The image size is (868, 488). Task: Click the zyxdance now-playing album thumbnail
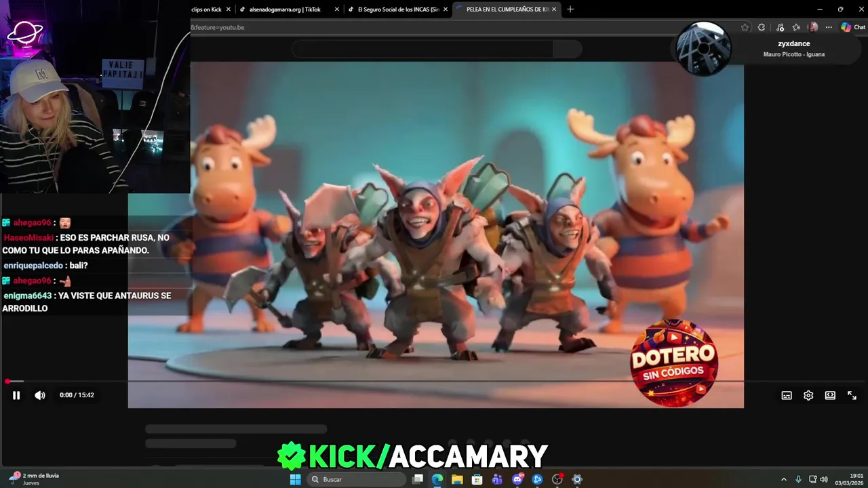pyautogui.click(x=704, y=48)
